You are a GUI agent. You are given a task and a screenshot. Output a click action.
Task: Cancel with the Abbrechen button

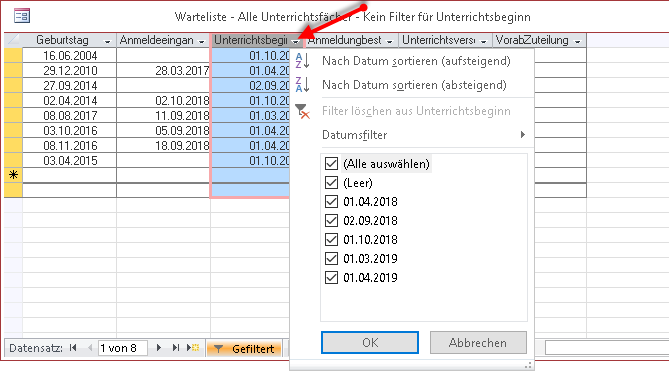pos(478,343)
